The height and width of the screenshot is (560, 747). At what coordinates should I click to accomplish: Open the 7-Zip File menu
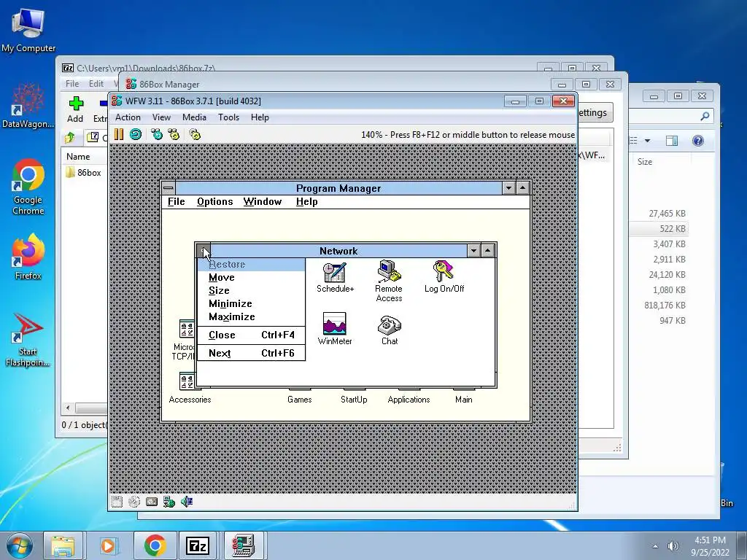(x=72, y=84)
